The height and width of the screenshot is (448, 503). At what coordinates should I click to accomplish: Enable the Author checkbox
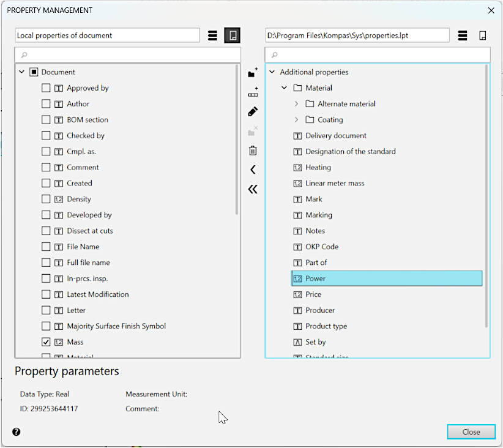click(x=46, y=104)
